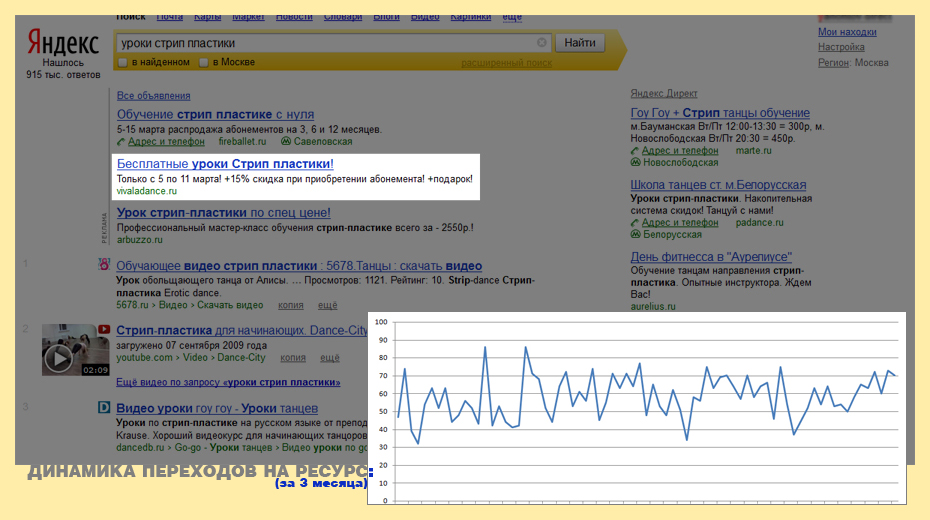Click 'Скачать видео' in the 5678.ru breadcrumb
The width and height of the screenshot is (930, 520).
[x=230, y=305]
